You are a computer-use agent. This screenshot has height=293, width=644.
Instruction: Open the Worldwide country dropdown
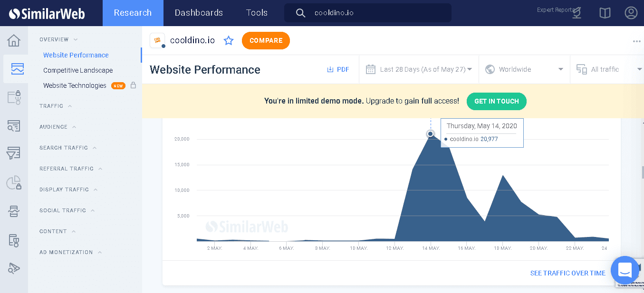pos(524,69)
